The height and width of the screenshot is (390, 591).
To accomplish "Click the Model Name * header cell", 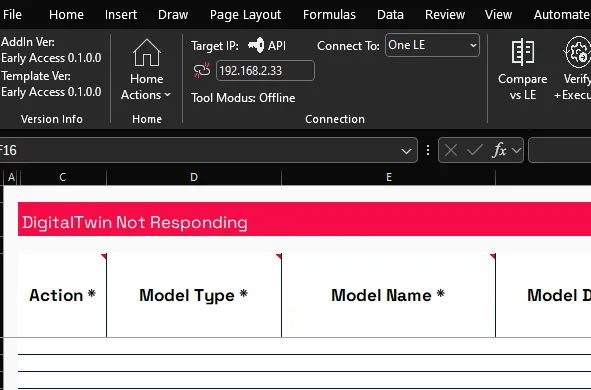I will (x=388, y=295).
